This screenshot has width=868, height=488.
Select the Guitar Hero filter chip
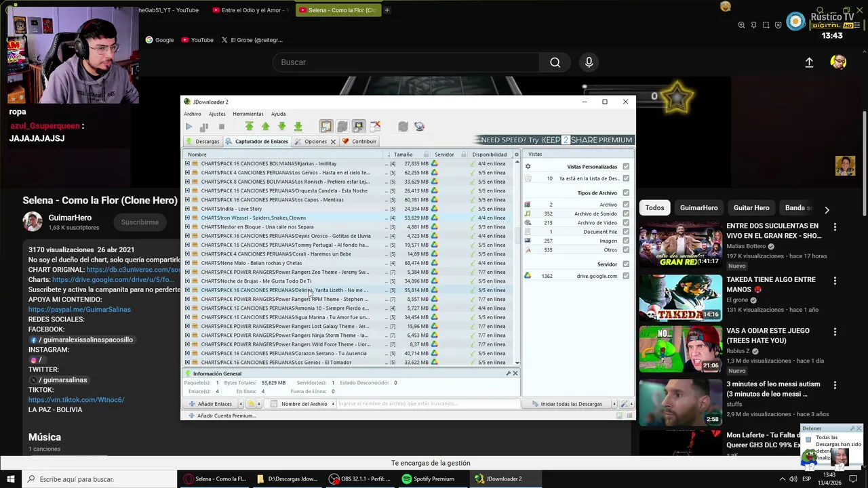751,208
